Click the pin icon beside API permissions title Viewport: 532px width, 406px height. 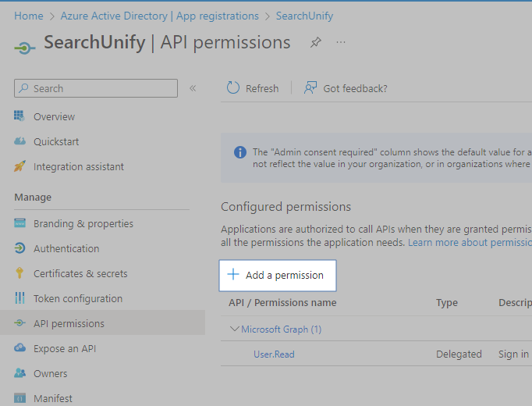pos(315,43)
